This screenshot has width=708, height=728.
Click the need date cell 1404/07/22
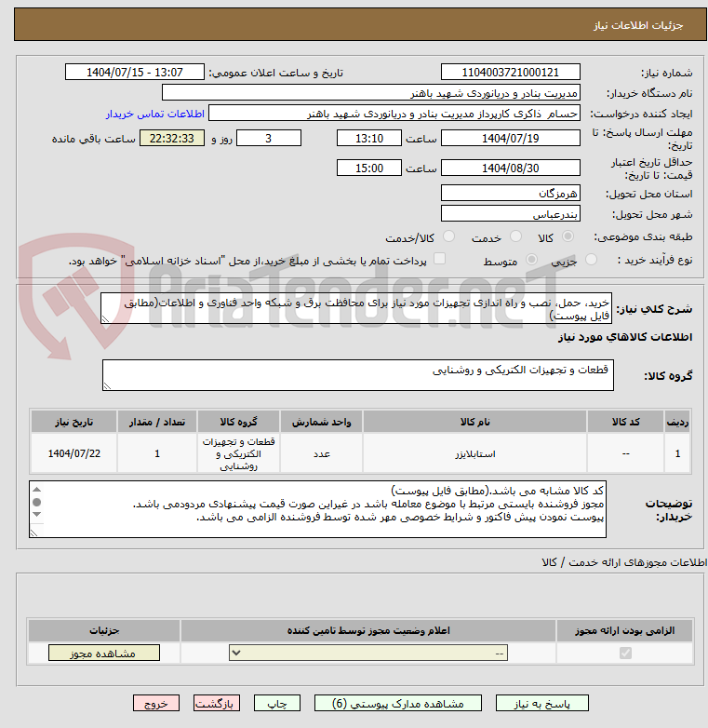click(74, 453)
